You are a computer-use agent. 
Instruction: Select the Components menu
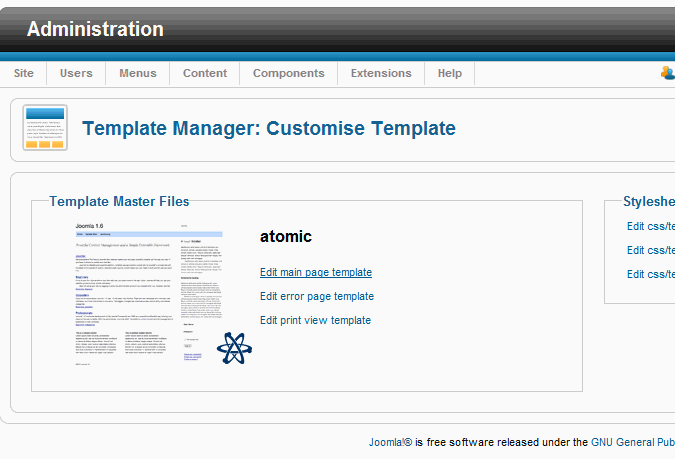click(288, 73)
